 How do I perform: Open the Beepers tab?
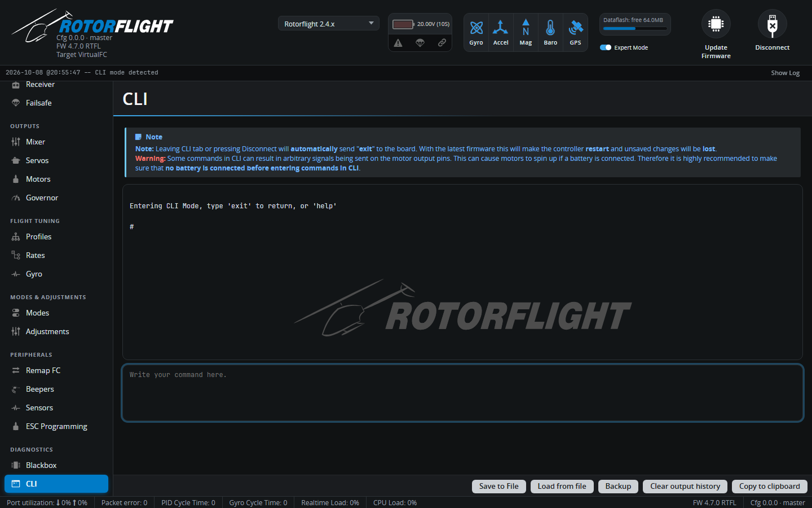click(x=56, y=389)
